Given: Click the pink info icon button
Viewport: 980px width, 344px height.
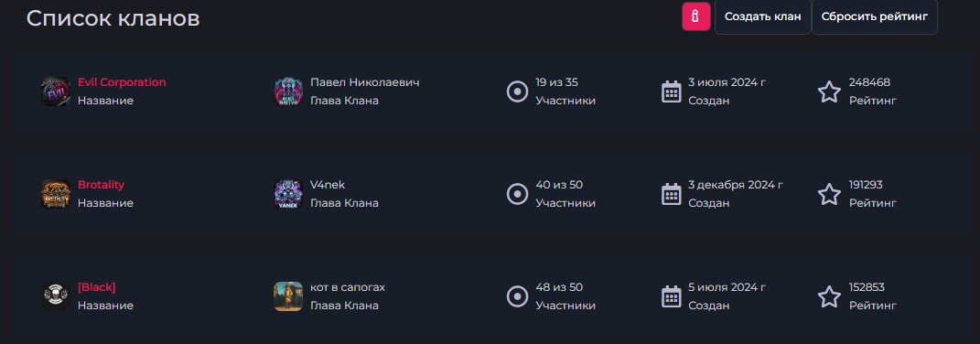Looking at the screenshot, I should tap(695, 16).
